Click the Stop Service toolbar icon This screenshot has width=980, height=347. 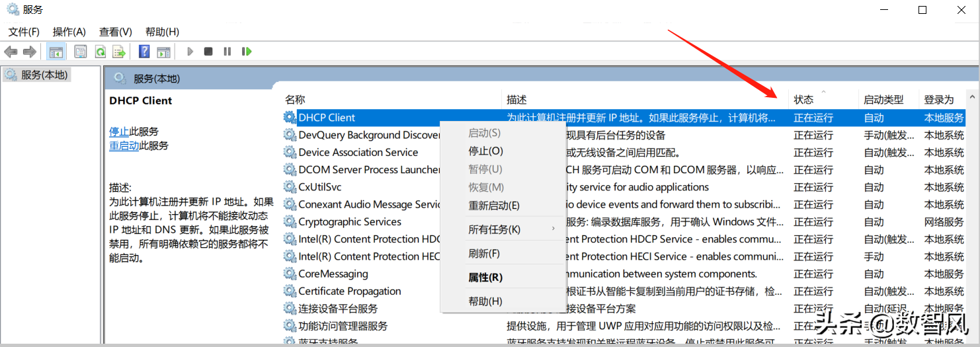click(x=208, y=52)
